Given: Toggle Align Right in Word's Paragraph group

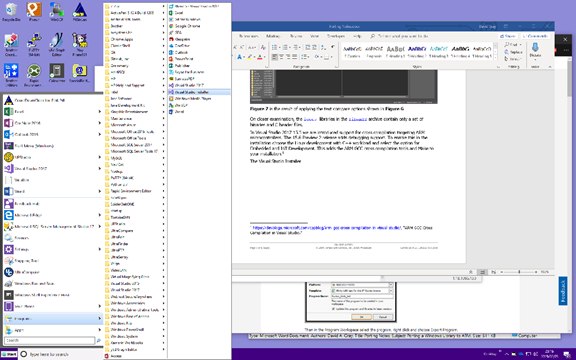Looking at the screenshot, I should tap(288, 57).
